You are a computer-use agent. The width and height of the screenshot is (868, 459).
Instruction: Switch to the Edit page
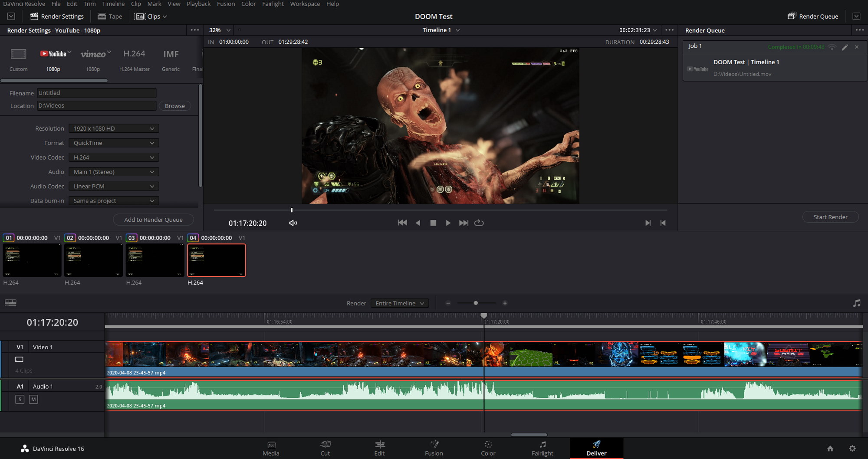tap(379, 449)
